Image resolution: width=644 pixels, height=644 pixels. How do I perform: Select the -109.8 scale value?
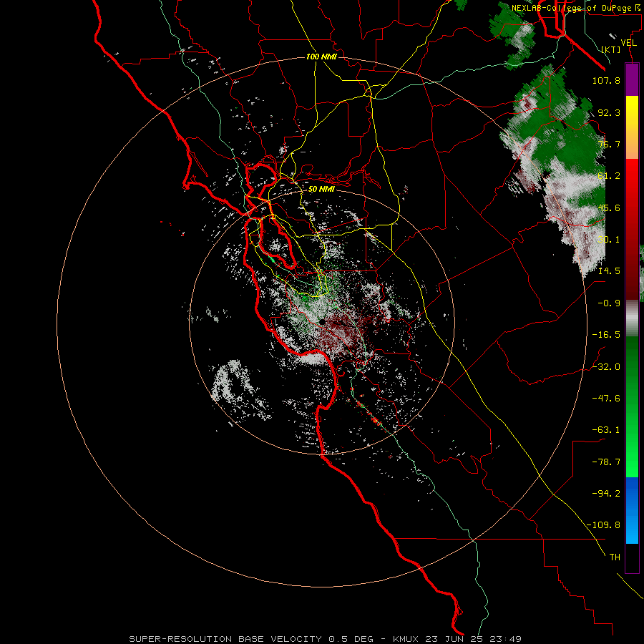pos(604,525)
